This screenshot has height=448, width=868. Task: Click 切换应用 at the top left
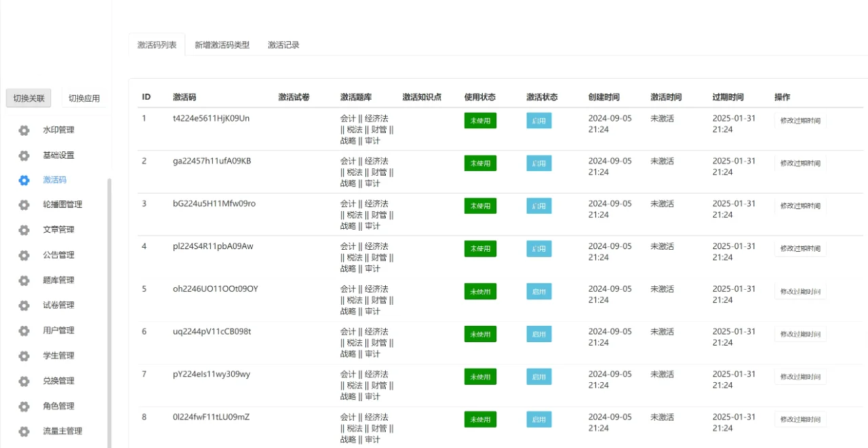(83, 98)
